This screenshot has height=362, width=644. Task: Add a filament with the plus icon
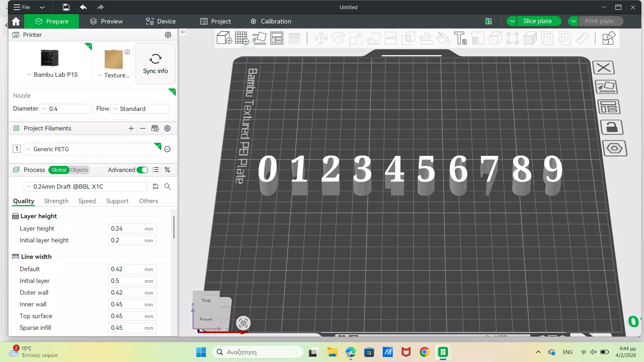click(x=131, y=128)
